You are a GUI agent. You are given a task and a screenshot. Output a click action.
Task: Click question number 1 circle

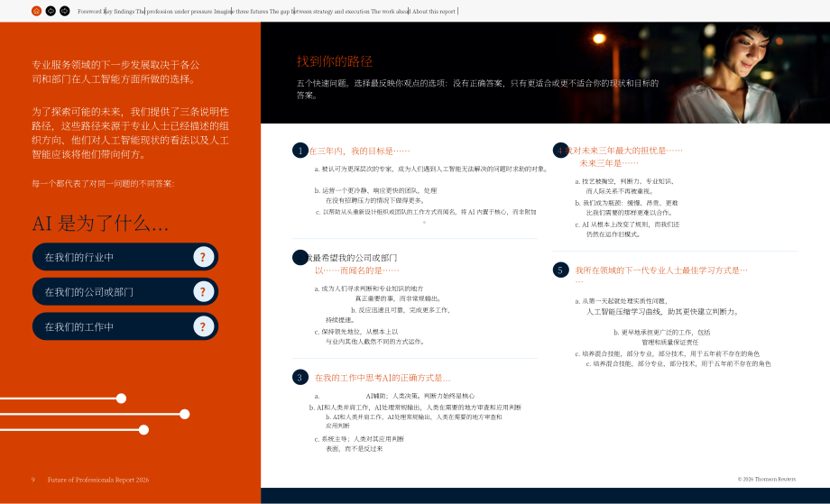pyautogui.click(x=300, y=151)
